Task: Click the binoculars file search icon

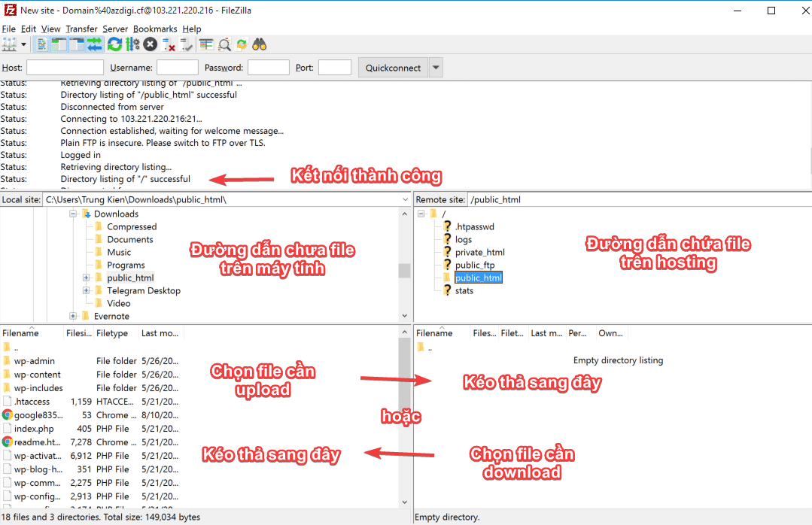Action: click(260, 44)
